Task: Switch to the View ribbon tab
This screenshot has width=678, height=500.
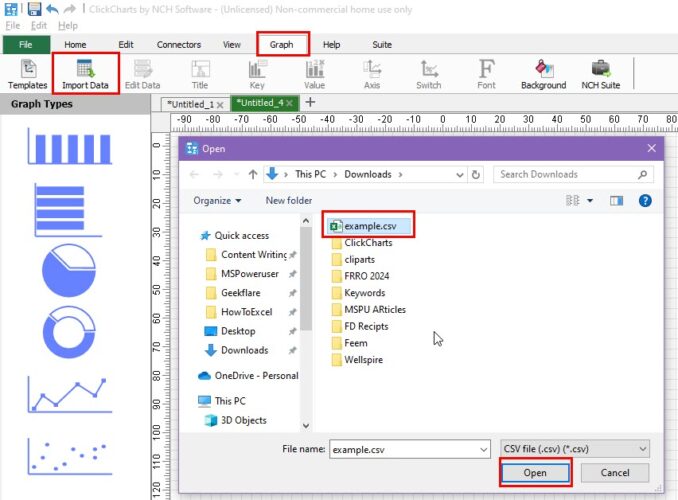Action: (232, 45)
